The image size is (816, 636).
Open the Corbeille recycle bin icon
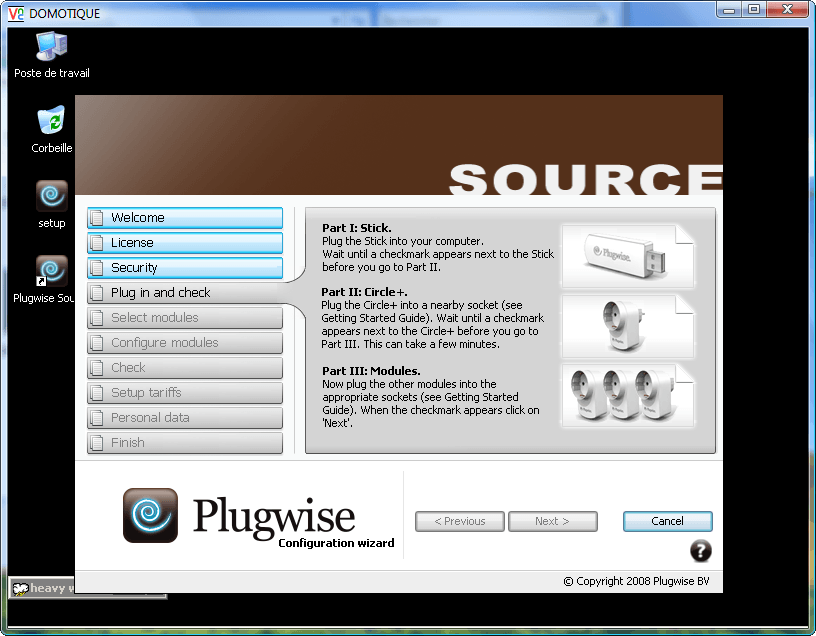tap(52, 129)
